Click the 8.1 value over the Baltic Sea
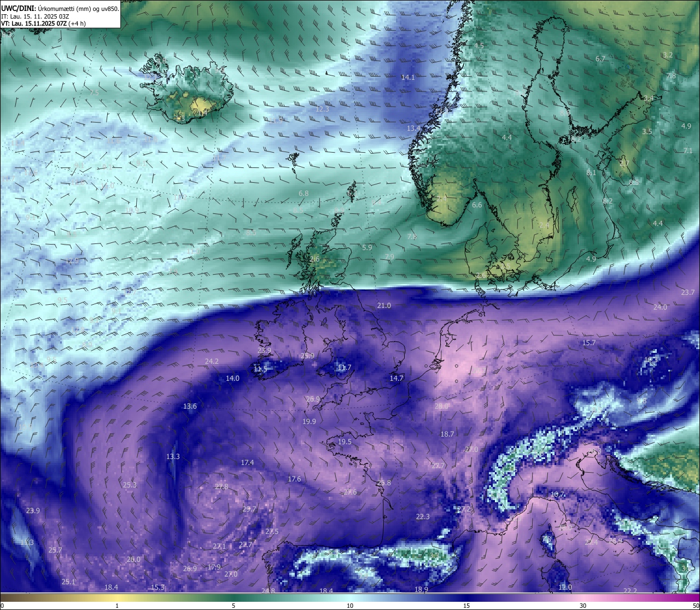The height and width of the screenshot is (610, 700). (x=591, y=173)
